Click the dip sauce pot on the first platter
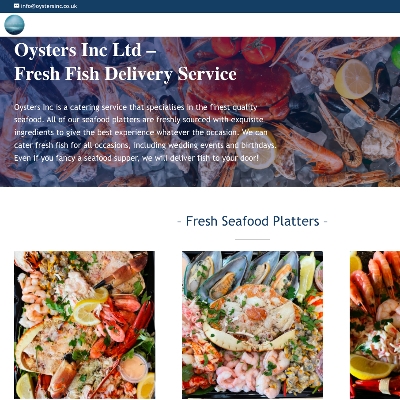This screenshot has height=400, width=400. pyautogui.click(x=133, y=368)
